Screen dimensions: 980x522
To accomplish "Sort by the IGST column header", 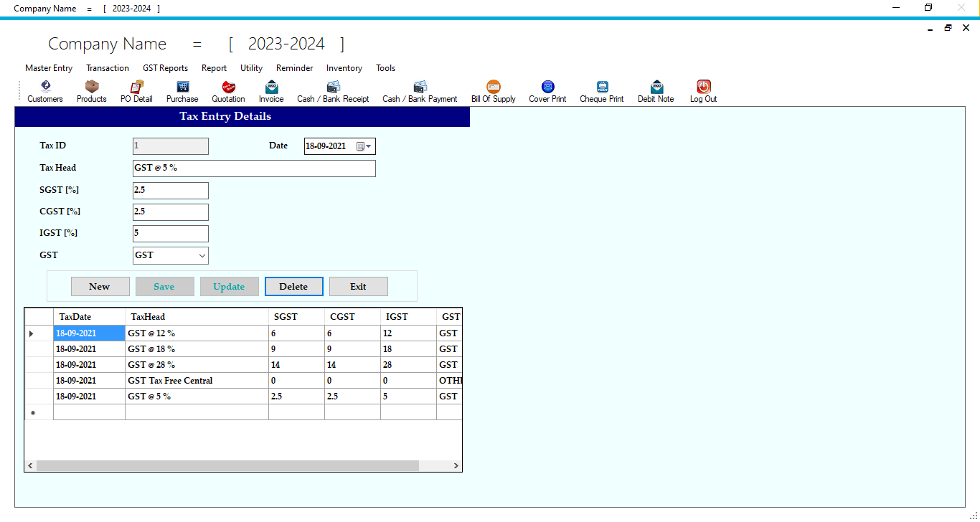I will point(408,316).
